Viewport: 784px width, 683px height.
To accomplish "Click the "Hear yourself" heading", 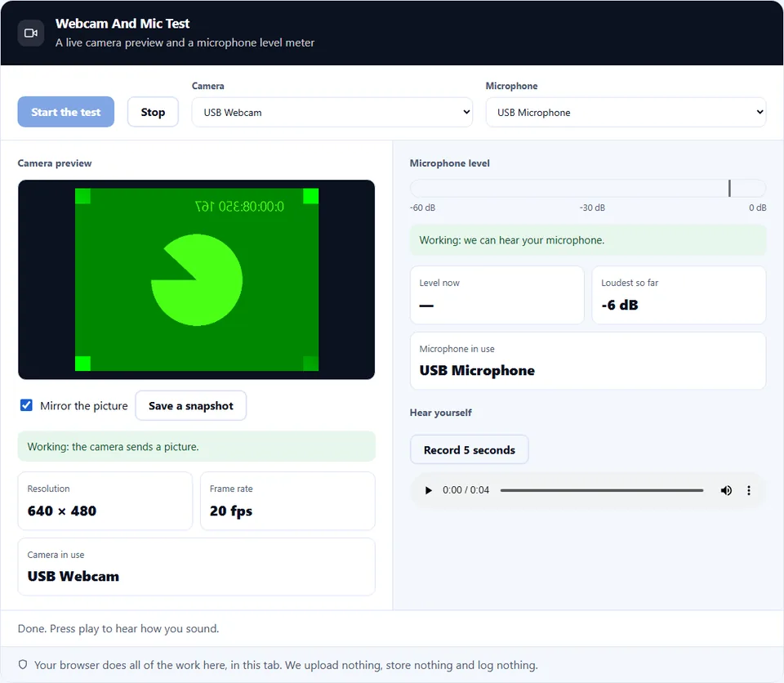I will tap(440, 413).
